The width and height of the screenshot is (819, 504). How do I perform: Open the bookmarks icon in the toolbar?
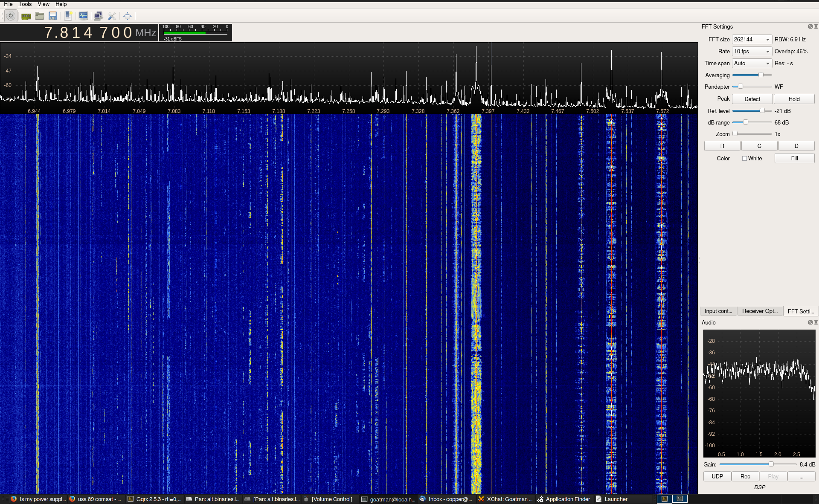pos(68,16)
